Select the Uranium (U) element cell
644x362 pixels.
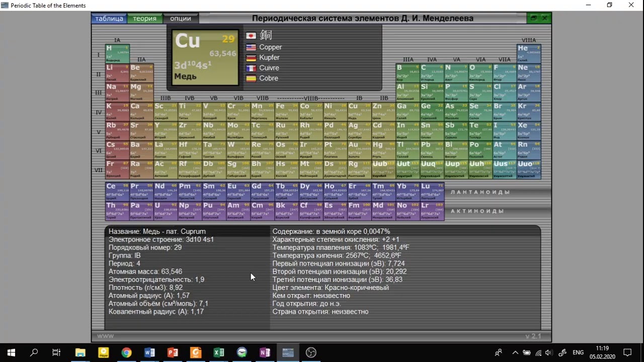pos(166,211)
